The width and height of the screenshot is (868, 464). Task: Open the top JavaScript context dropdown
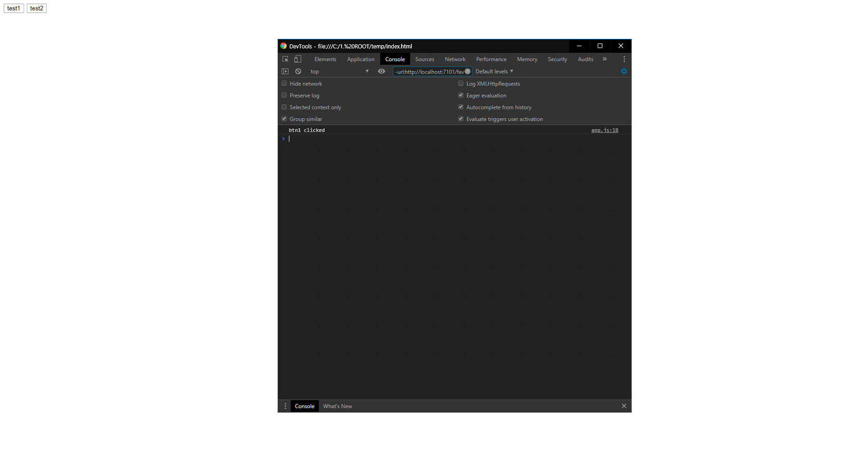[339, 72]
